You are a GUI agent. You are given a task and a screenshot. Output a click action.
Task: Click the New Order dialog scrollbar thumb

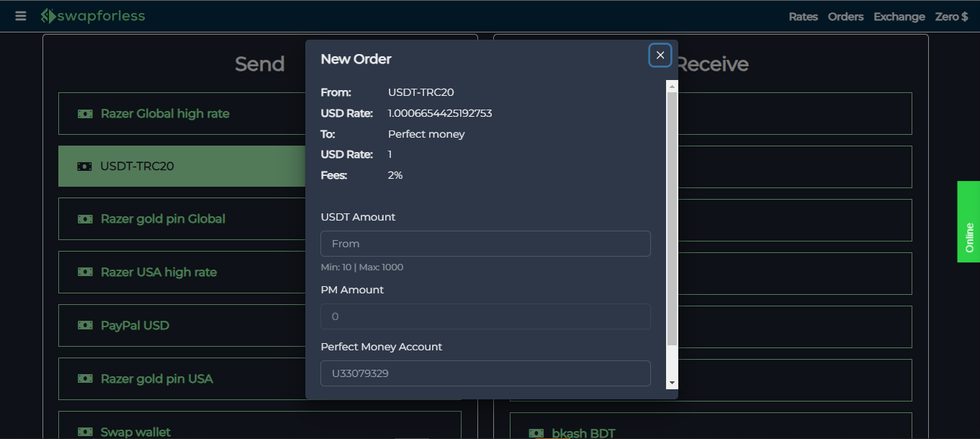click(x=672, y=218)
